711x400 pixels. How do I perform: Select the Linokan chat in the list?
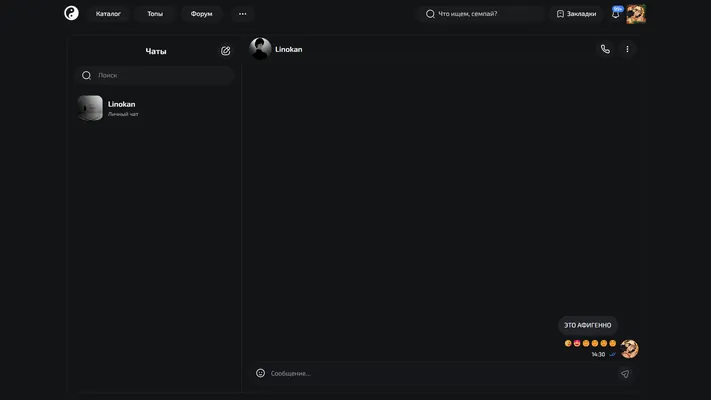point(155,108)
